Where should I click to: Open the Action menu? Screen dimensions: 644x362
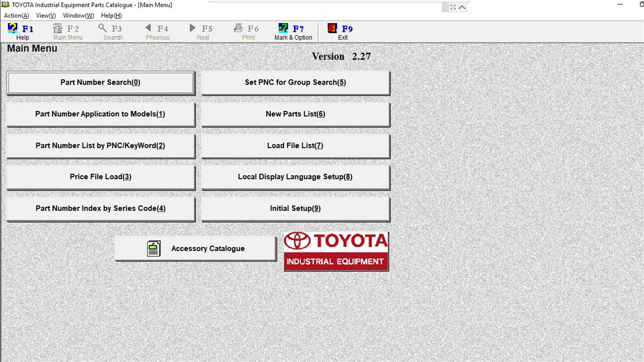[x=16, y=15]
